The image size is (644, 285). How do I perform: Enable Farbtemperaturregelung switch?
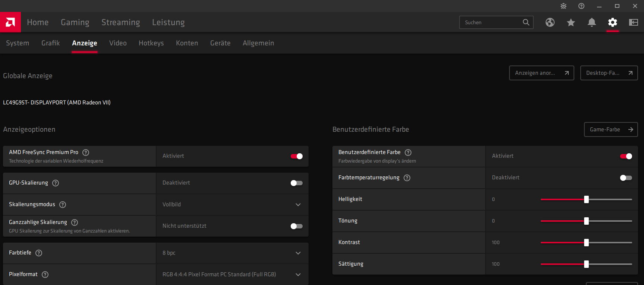[626, 178]
